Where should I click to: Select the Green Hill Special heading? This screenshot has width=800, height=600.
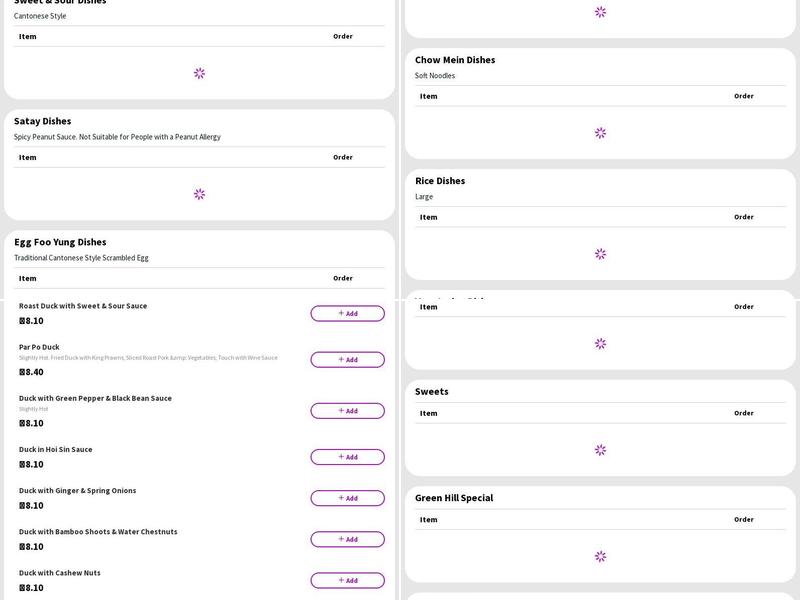pyautogui.click(x=454, y=498)
